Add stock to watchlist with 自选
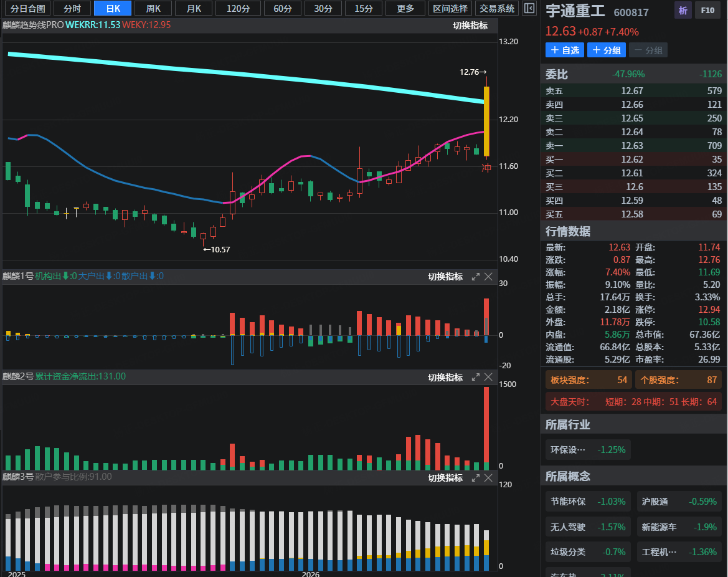Viewport: 728px width, 577px height. pyautogui.click(x=564, y=50)
